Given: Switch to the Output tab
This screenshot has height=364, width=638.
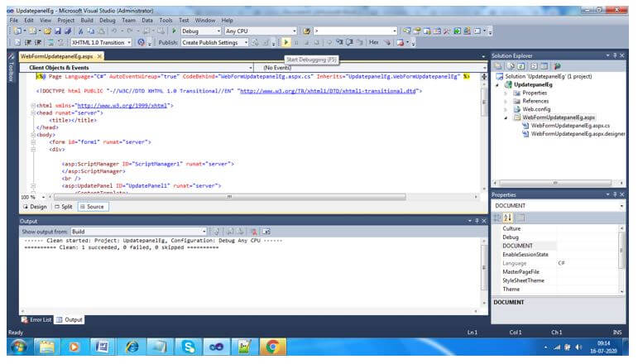Looking at the screenshot, I should 70,319.
